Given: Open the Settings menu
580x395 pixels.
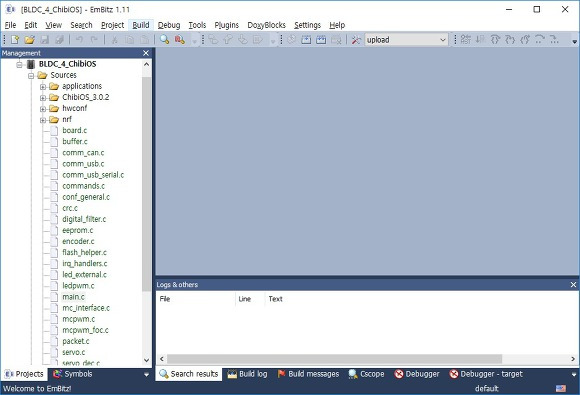Looking at the screenshot, I should (x=307, y=25).
